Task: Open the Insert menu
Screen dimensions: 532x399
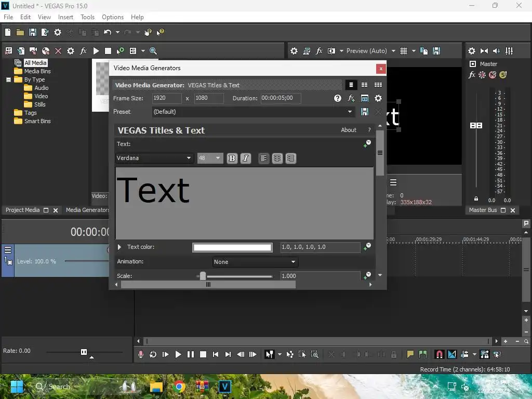Action: pyautogui.click(x=65, y=17)
